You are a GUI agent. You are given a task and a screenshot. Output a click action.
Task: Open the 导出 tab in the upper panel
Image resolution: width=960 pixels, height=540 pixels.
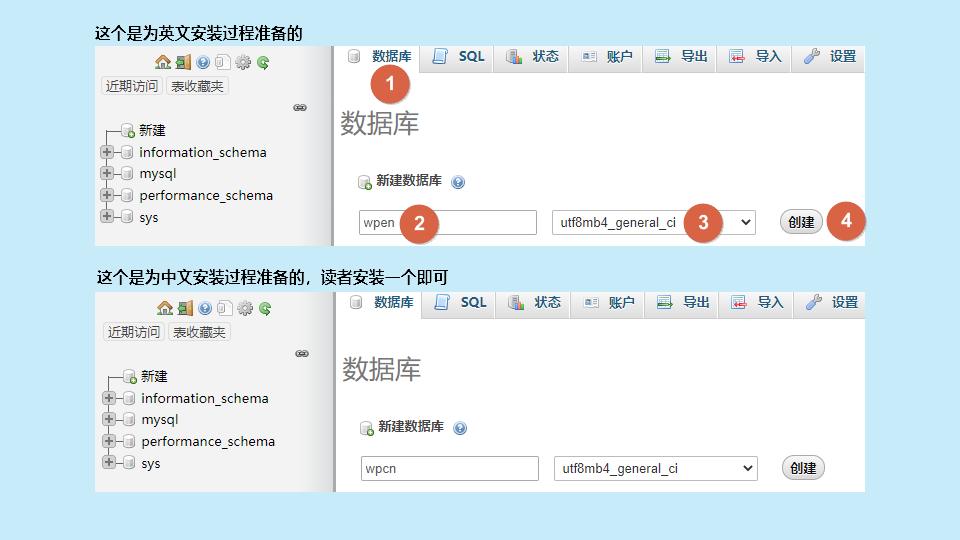(x=680, y=57)
